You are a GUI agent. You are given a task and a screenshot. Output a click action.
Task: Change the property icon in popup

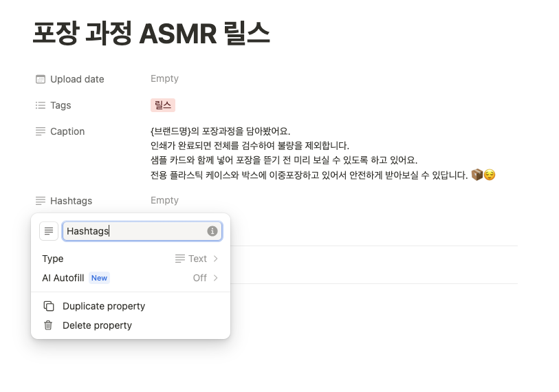tap(49, 231)
